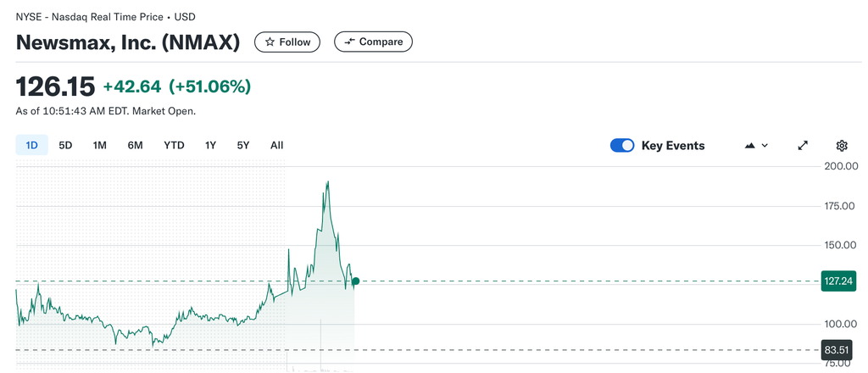Expand chart to full screen

pyautogui.click(x=803, y=146)
